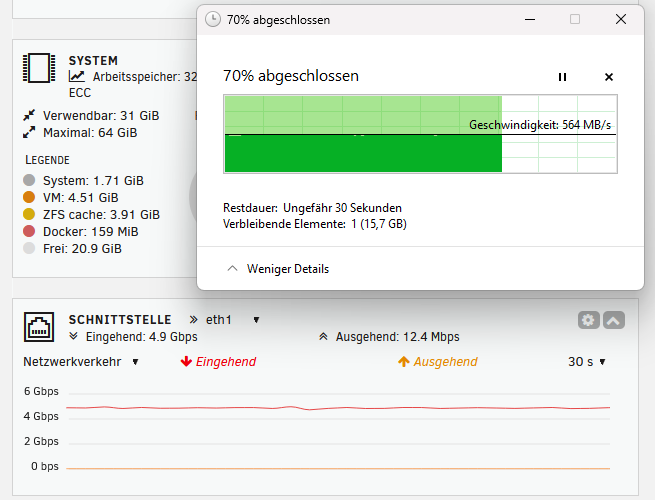Click the LEGENDE heading
The height and width of the screenshot is (500, 655).
[47, 160]
